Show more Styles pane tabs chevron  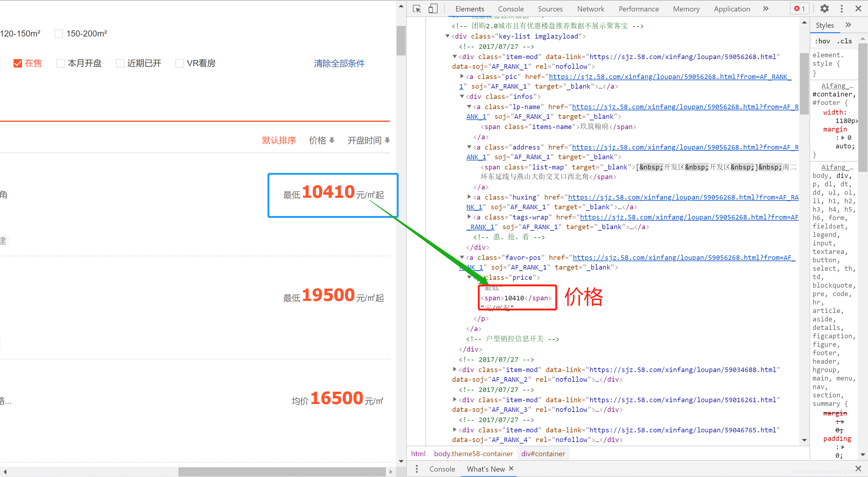coord(848,25)
